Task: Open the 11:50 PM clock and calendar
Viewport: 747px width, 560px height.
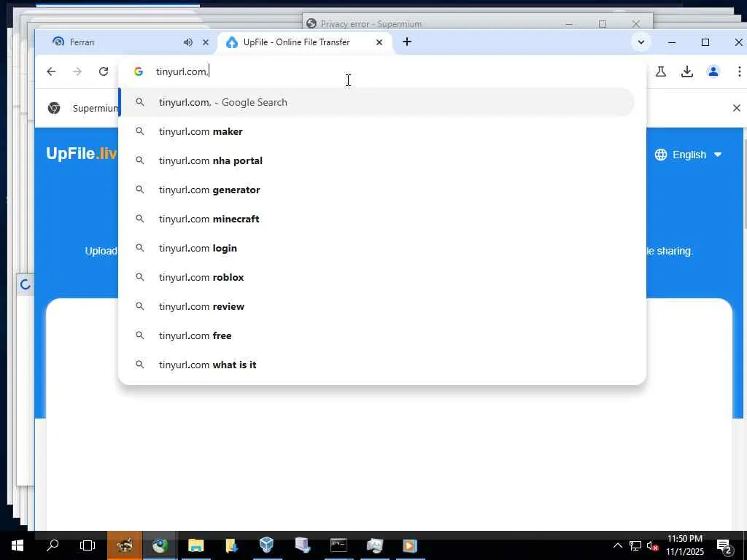Action: tap(684, 545)
